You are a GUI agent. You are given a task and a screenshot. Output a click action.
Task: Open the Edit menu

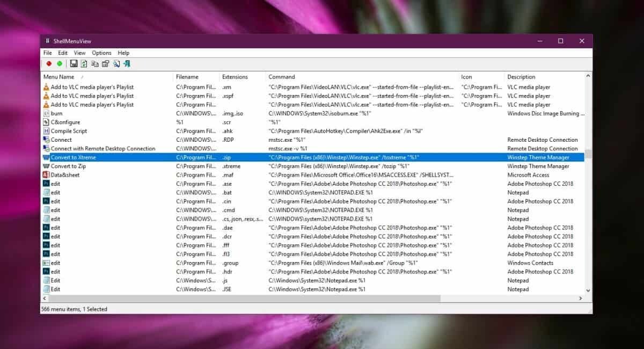(x=62, y=53)
